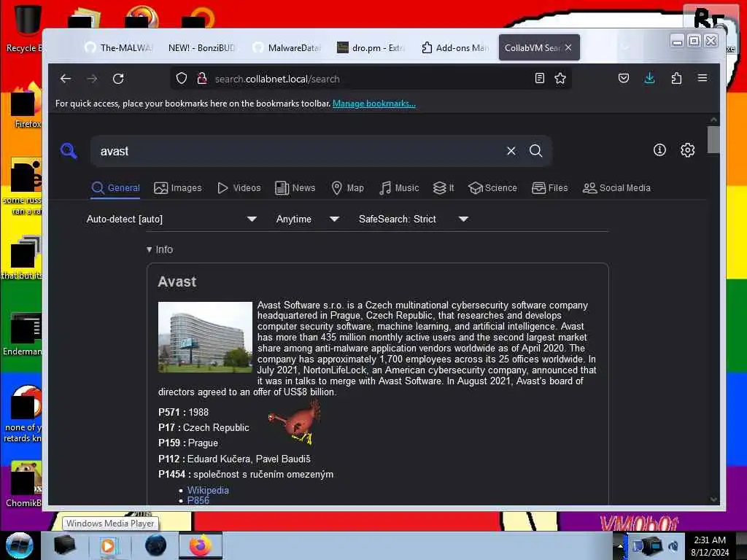Click the page vertical scrollbar thumb

coord(713,139)
